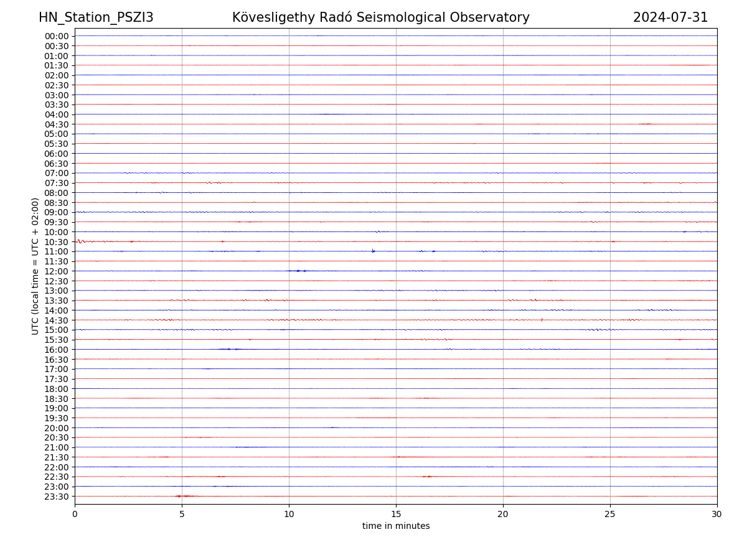This screenshot has width=747, height=560.
Task: Click the 18:30 row time label
Action: (x=57, y=398)
